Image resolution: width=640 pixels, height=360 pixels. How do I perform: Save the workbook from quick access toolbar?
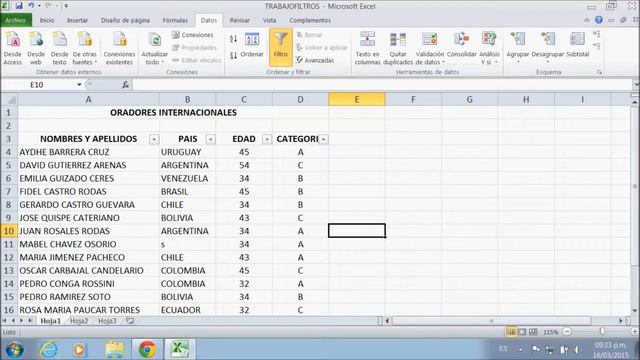coord(19,6)
